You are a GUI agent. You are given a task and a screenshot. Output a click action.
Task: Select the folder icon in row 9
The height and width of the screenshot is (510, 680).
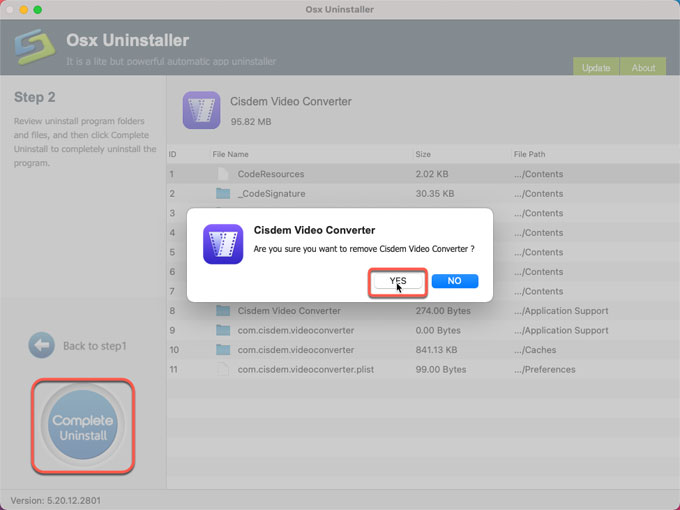point(223,330)
